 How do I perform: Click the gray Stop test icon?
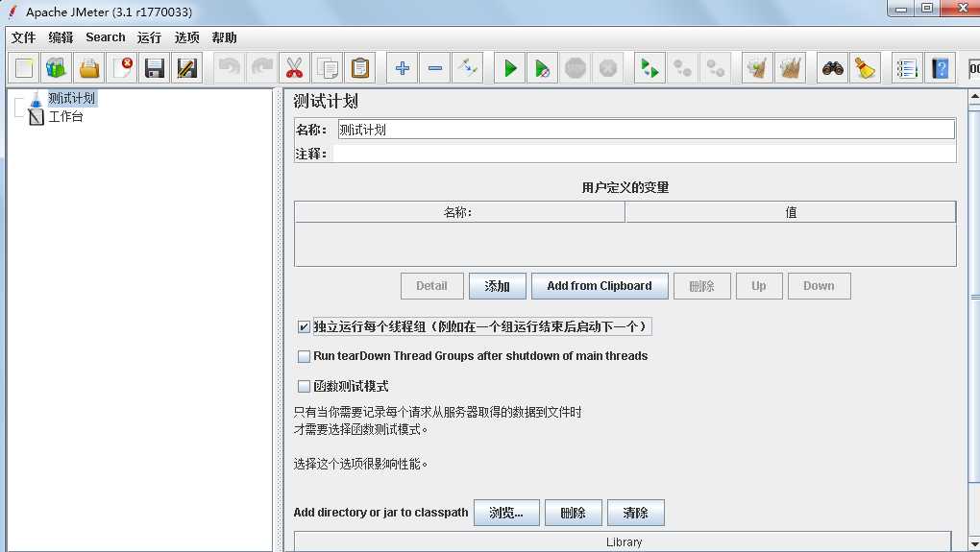point(575,67)
